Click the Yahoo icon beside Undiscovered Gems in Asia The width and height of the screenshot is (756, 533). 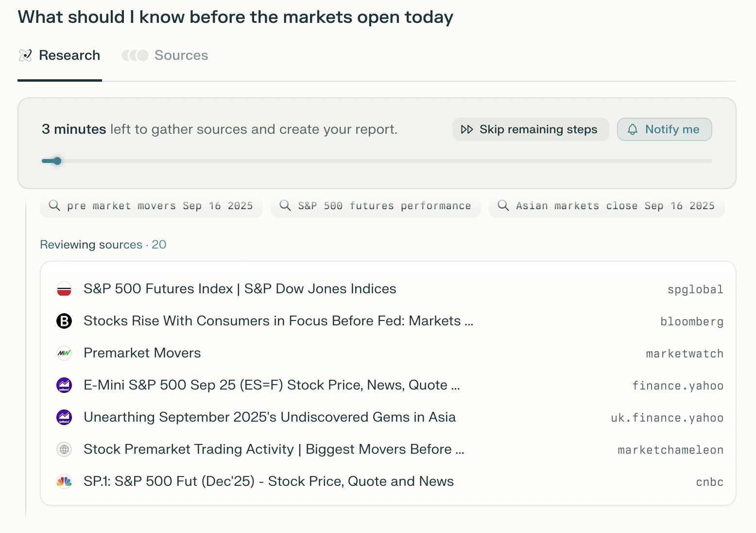coord(64,418)
